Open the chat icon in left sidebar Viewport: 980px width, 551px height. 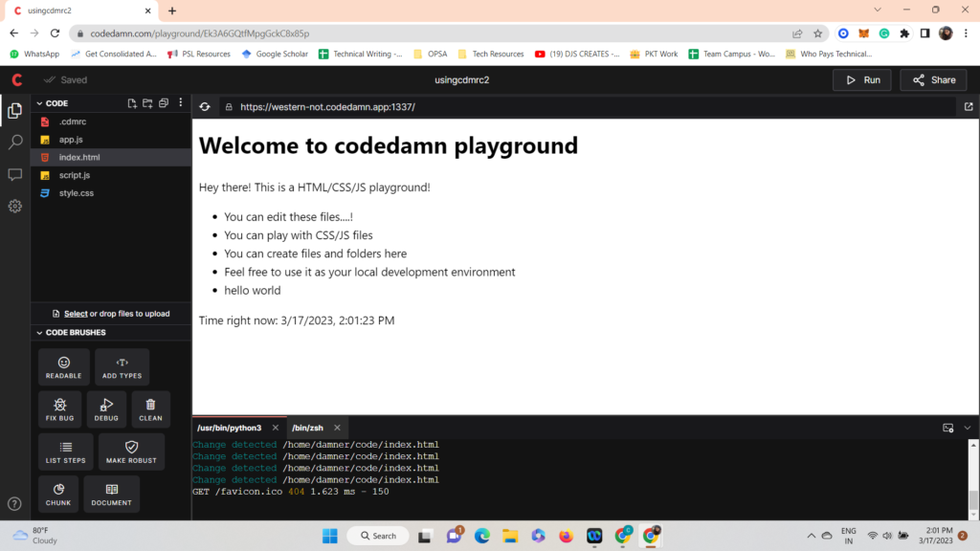coord(15,174)
